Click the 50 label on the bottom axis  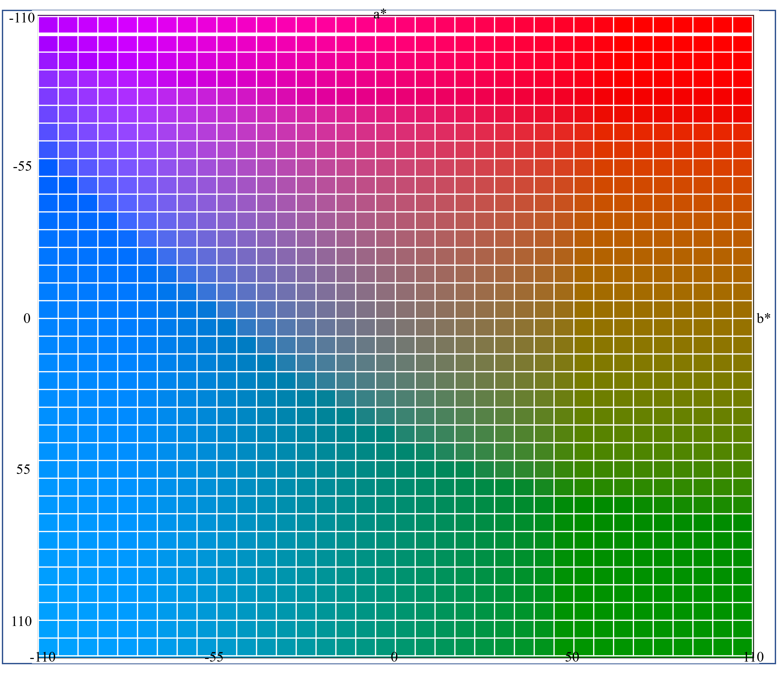pyautogui.click(x=572, y=657)
